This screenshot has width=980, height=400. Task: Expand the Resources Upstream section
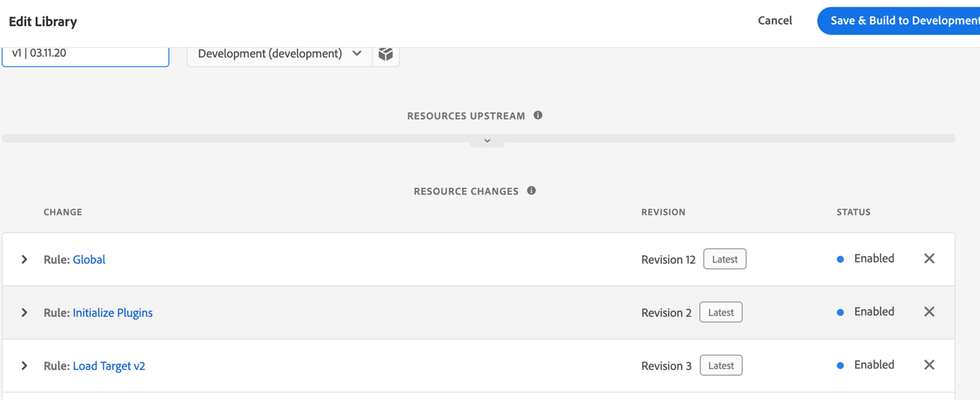click(487, 141)
